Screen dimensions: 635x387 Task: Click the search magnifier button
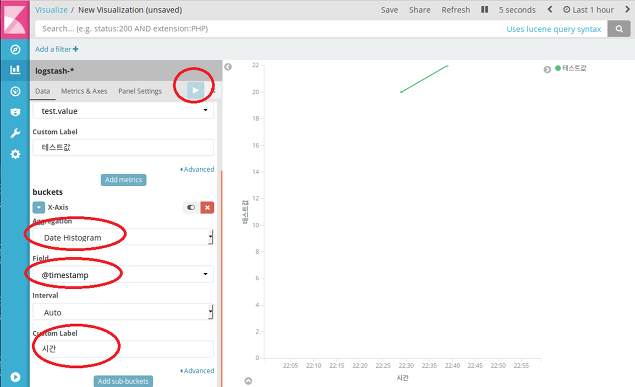click(x=619, y=29)
